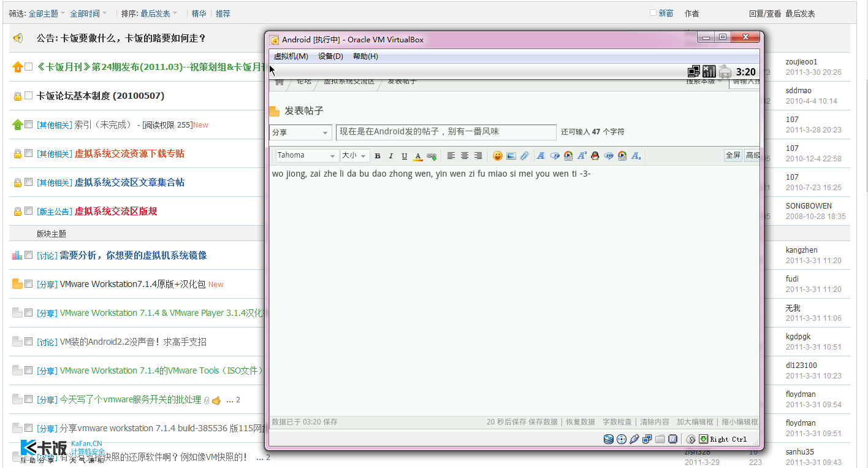Click 保存数据 in editor footer
Screen dimensions: 868x468
543,422
